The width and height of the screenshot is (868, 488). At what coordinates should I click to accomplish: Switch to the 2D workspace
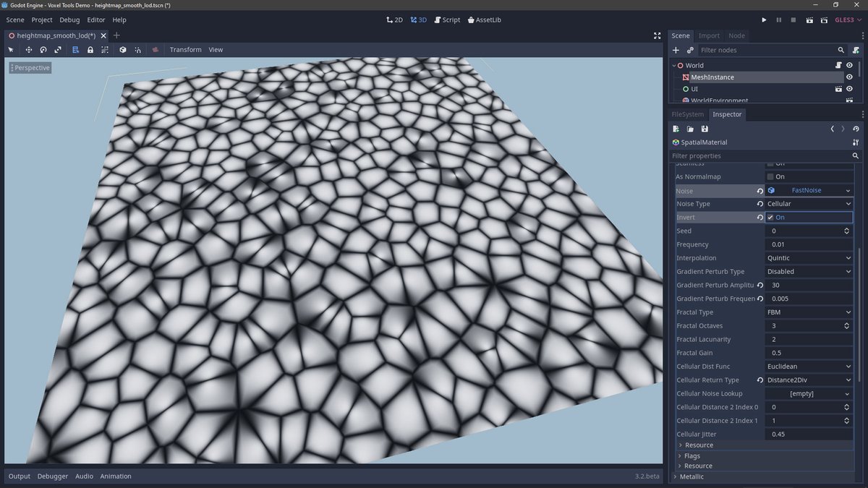pos(395,20)
